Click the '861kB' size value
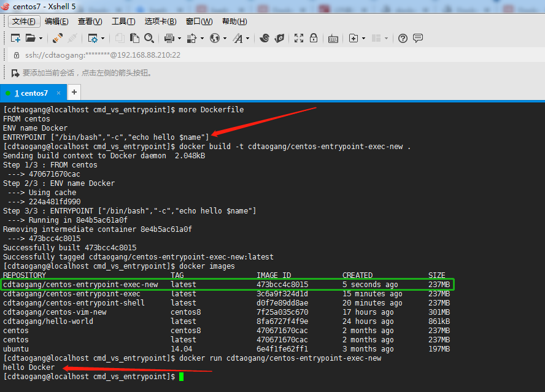The image size is (545, 392). tap(439, 321)
